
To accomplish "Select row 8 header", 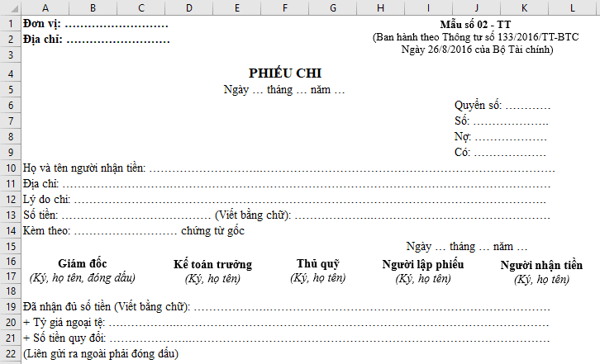I will (11, 136).
